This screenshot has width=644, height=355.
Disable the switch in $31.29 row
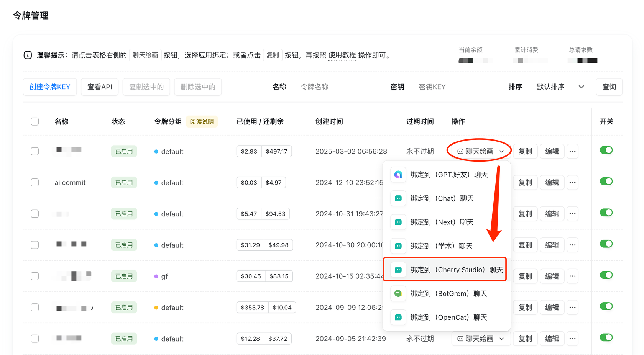(606, 244)
